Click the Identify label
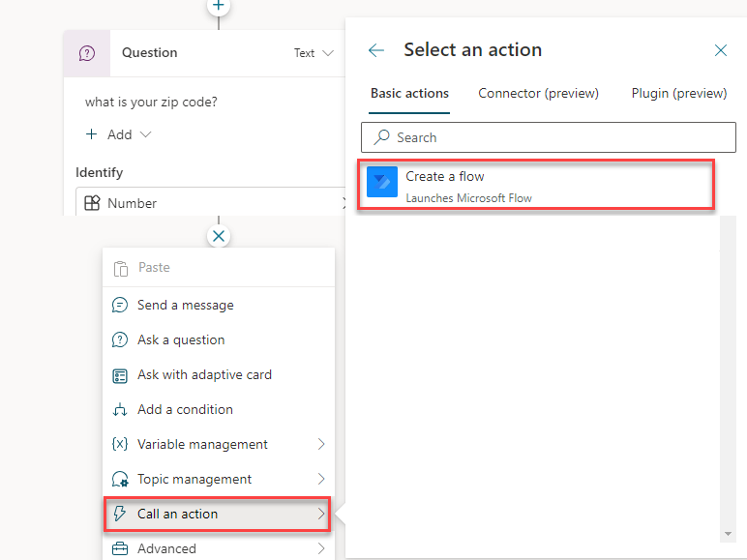The height and width of the screenshot is (560, 747). (x=99, y=172)
